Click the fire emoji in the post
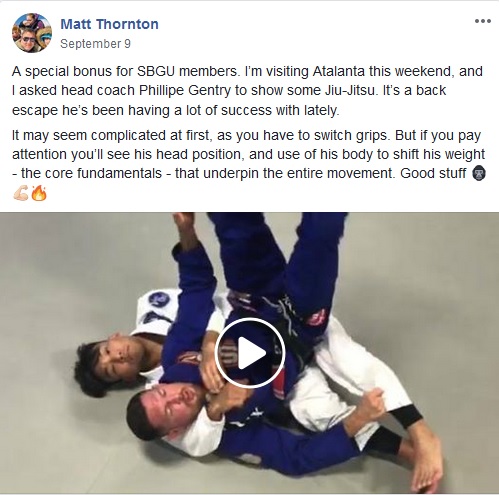Screen dimensions: 499x495 (x=39, y=193)
